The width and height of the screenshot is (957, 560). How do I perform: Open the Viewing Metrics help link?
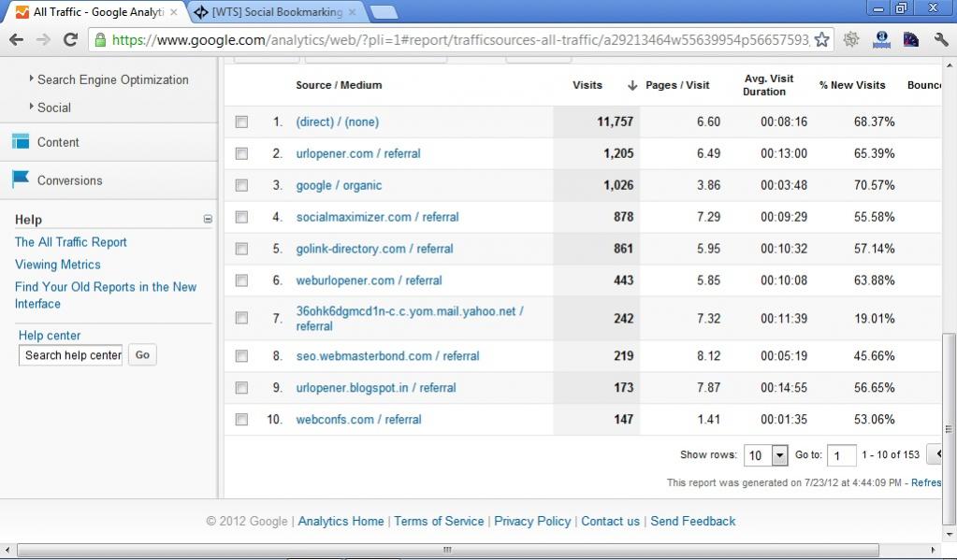pyautogui.click(x=57, y=265)
